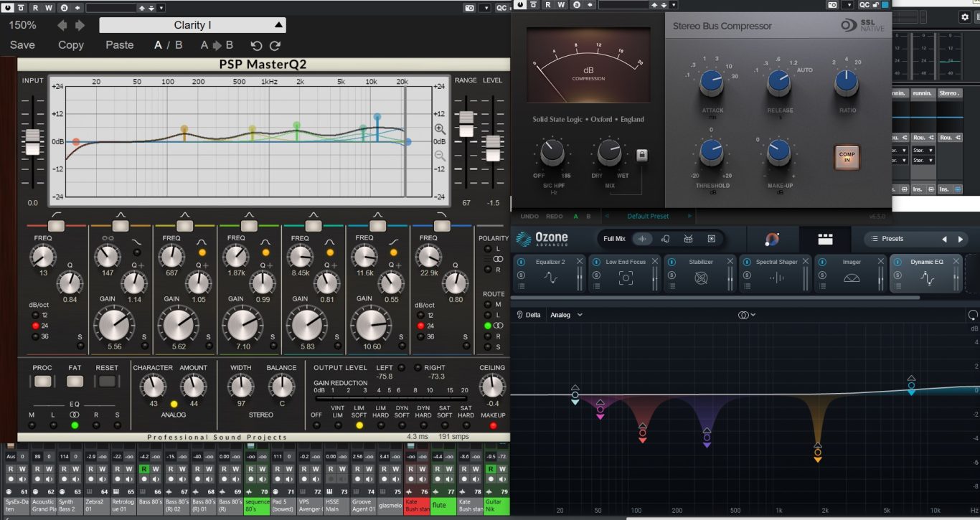Screen dimensions: 980x520
Task: Open the stereo channel mode dropdown in Ozone
Action: tap(747, 315)
